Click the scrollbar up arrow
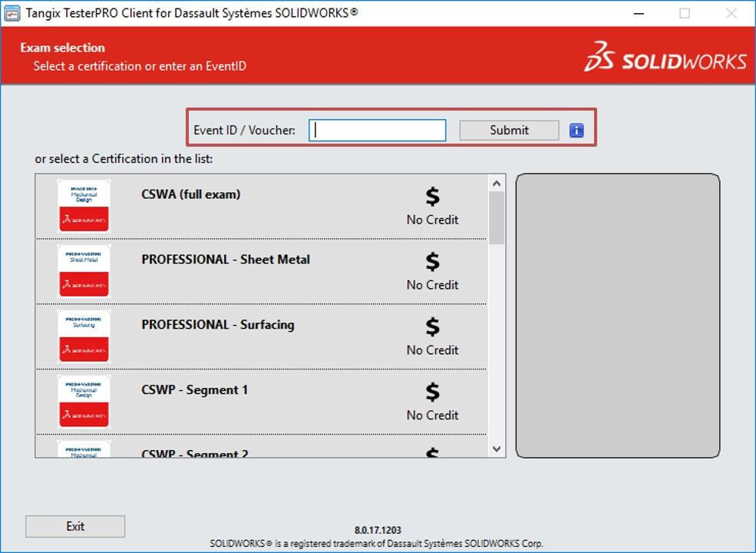This screenshot has height=553, width=756. (497, 182)
